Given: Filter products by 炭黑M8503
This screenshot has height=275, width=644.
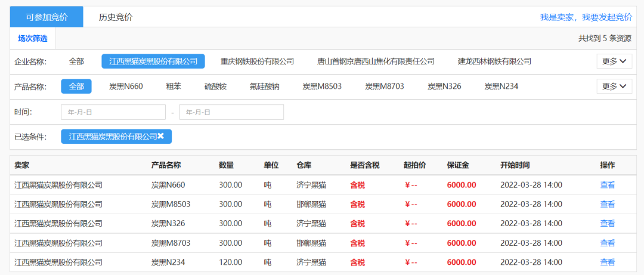Looking at the screenshot, I should (x=322, y=86).
